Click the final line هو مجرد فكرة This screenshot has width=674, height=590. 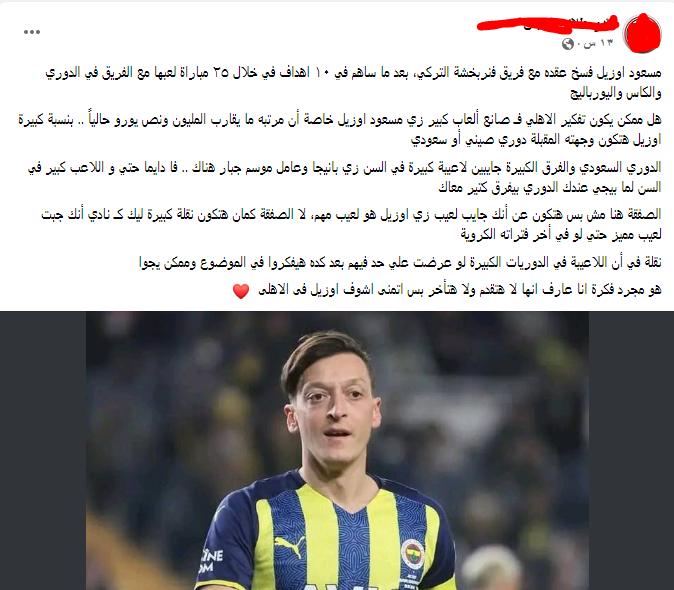pos(460,290)
